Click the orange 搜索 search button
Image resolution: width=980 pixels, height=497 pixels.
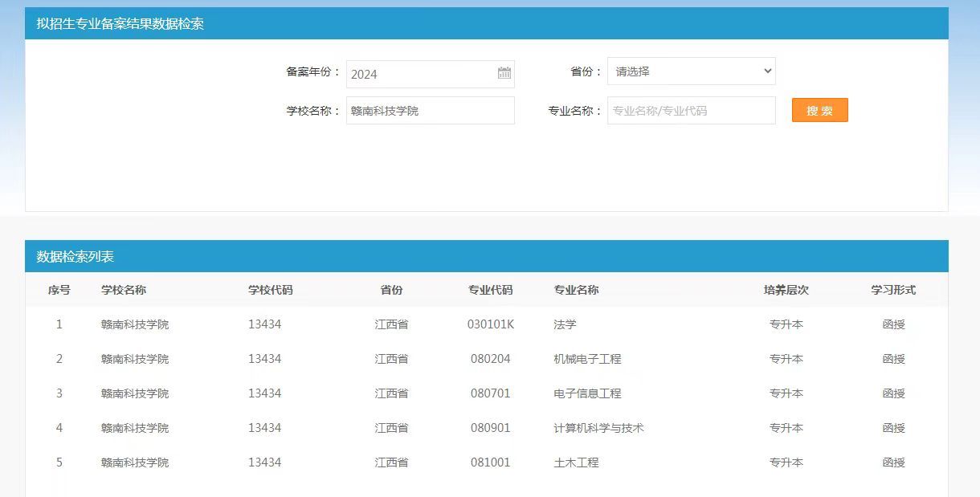819,111
